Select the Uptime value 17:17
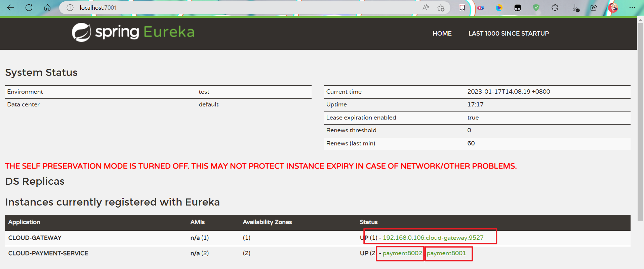Screen dimensions: 644x269 point(475,104)
